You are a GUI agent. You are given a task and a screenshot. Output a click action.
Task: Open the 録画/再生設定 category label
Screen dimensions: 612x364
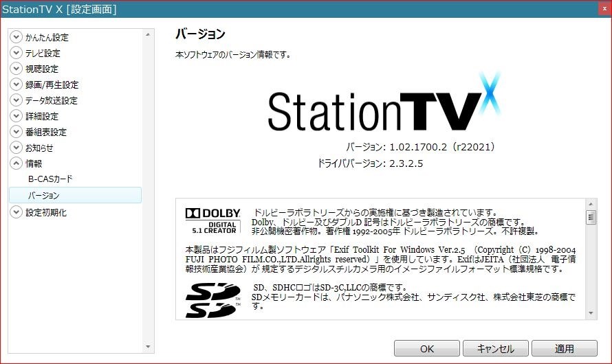(x=52, y=84)
